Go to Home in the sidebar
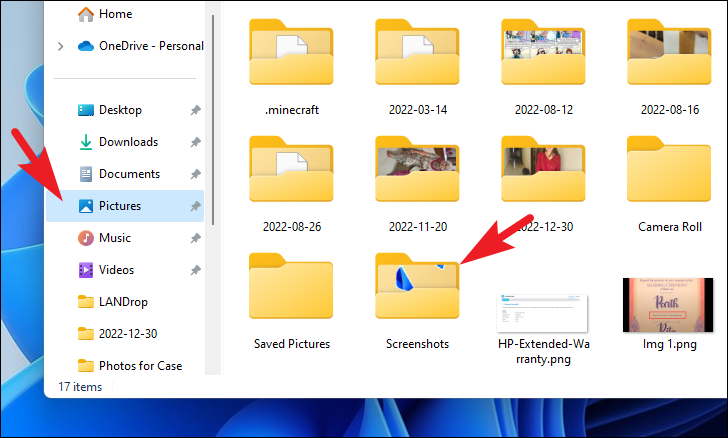The width and height of the screenshot is (728, 438). click(x=115, y=14)
